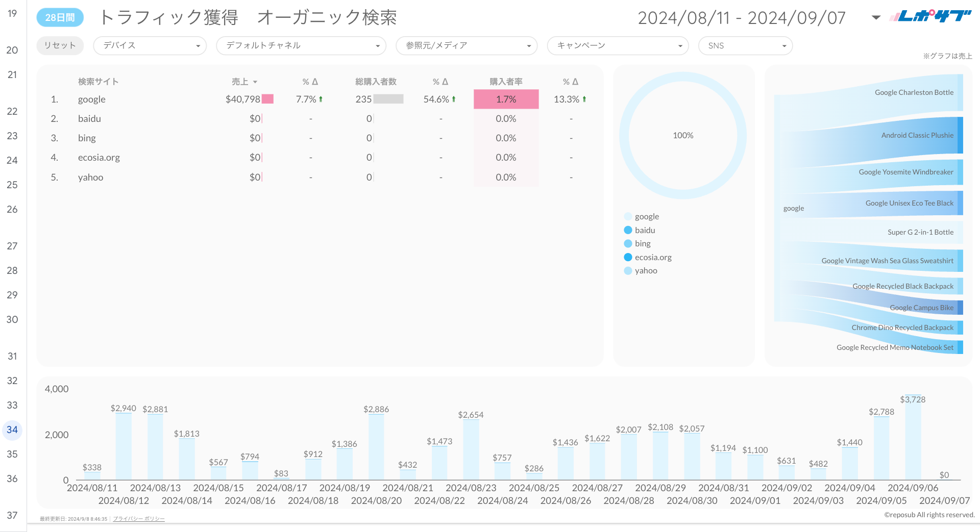Open the デフォルトチャネル dropdown
980x532 pixels.
[x=378, y=45]
